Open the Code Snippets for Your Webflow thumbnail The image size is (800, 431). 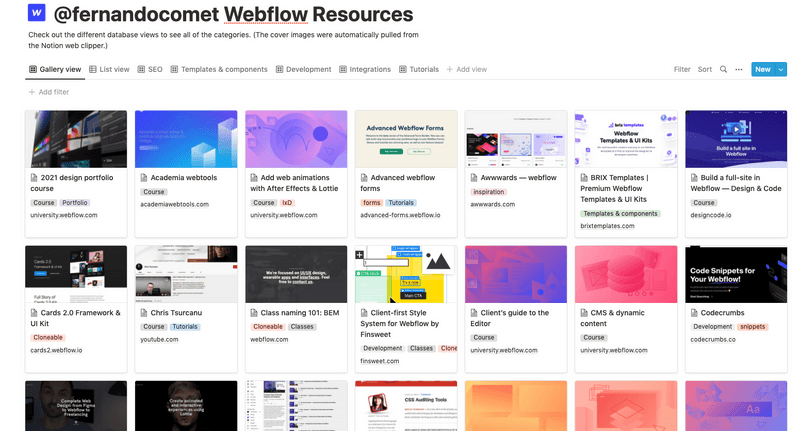[x=736, y=274]
